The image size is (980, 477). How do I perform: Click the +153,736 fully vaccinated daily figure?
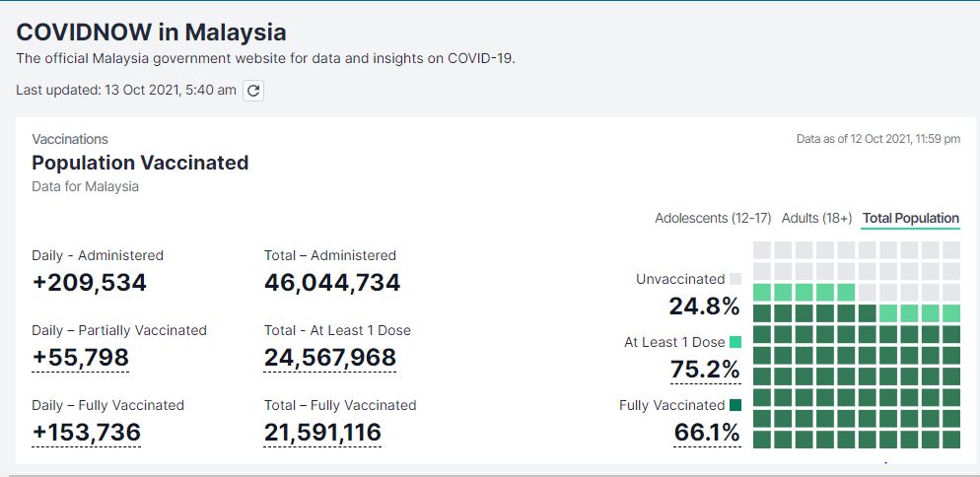point(86,433)
